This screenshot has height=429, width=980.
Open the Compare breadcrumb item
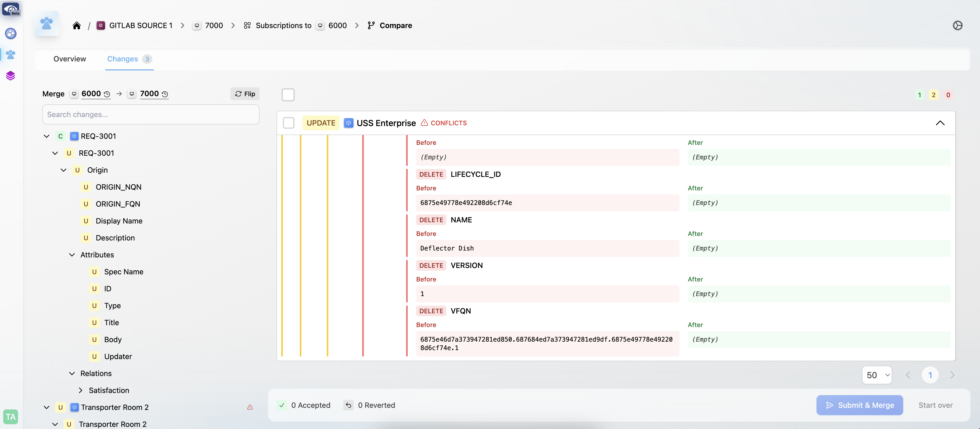point(396,25)
